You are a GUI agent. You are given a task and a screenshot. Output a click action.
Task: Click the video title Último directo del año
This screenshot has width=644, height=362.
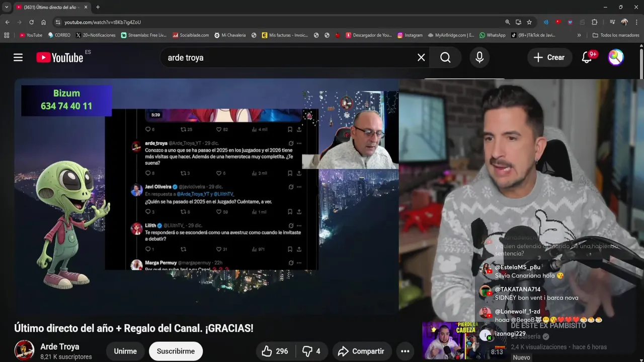pyautogui.click(x=134, y=328)
